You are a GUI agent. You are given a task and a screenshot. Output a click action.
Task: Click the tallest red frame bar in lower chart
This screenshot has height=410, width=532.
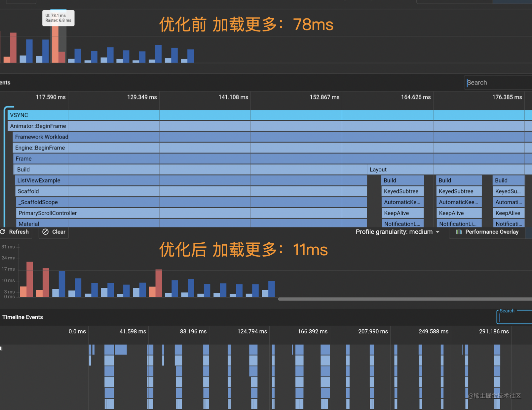tap(30, 279)
